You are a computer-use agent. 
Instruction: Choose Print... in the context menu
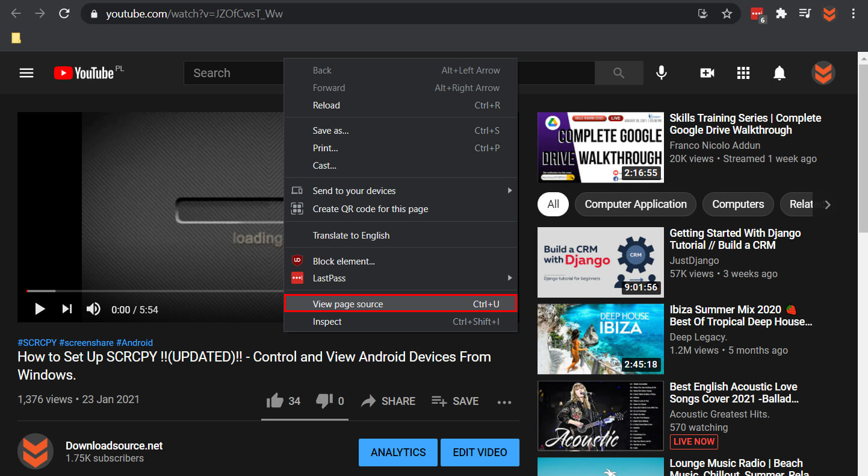click(401, 148)
